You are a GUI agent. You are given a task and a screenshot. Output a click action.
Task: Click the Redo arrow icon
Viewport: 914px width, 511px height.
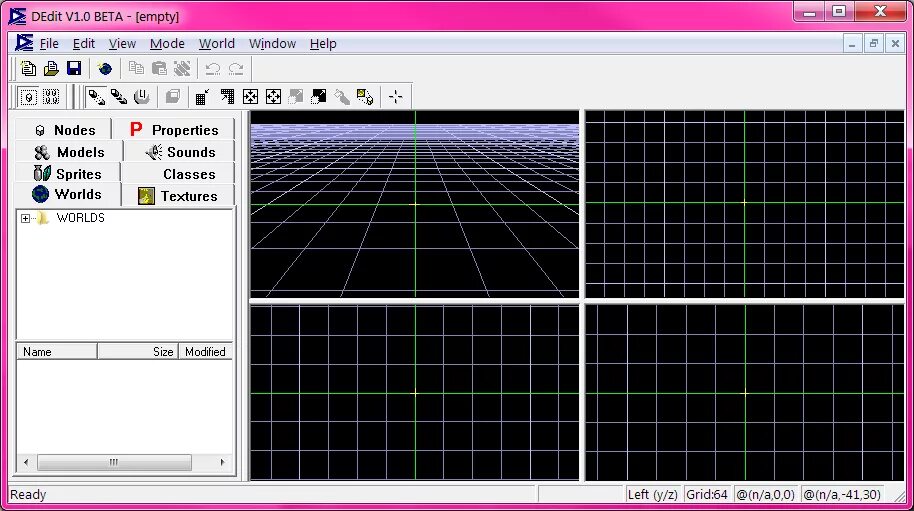tap(236, 68)
